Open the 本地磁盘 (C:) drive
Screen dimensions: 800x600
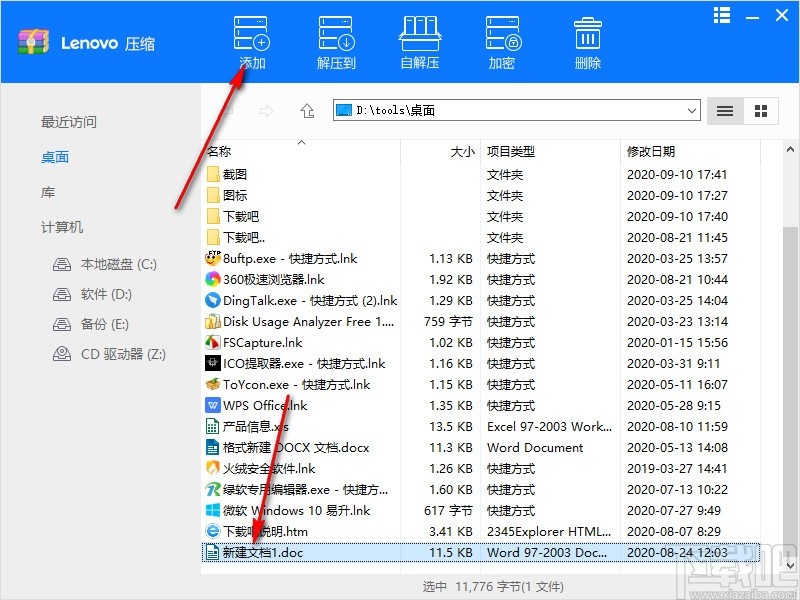(105, 264)
